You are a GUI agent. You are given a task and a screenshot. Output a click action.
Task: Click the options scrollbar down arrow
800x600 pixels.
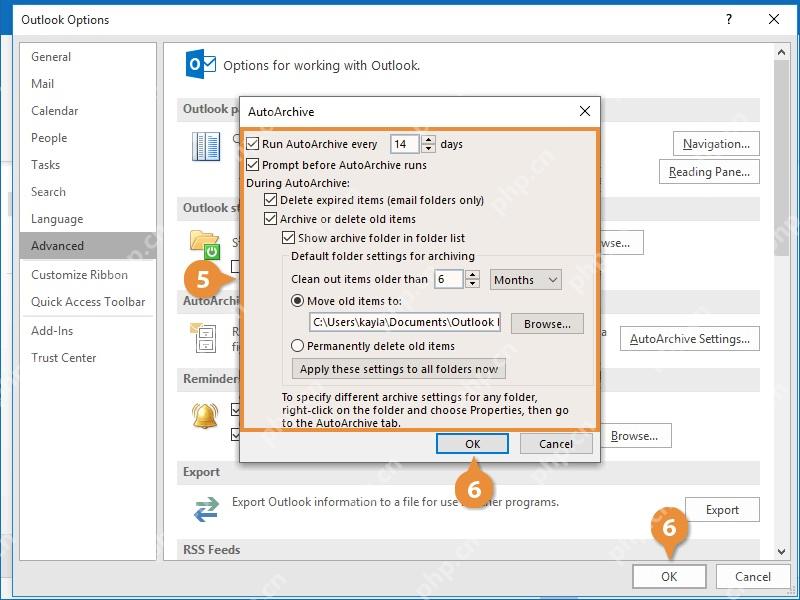pyautogui.click(x=781, y=552)
